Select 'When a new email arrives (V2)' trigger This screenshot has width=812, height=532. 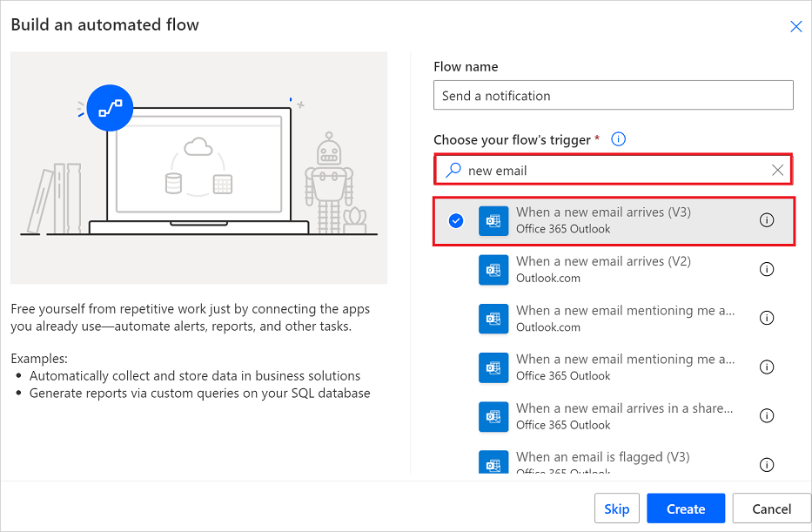click(614, 269)
